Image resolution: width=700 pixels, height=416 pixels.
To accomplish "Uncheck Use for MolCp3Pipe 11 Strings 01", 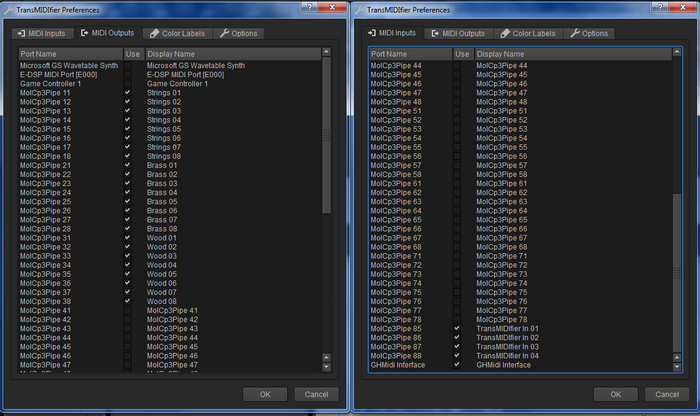I will 128,93.
